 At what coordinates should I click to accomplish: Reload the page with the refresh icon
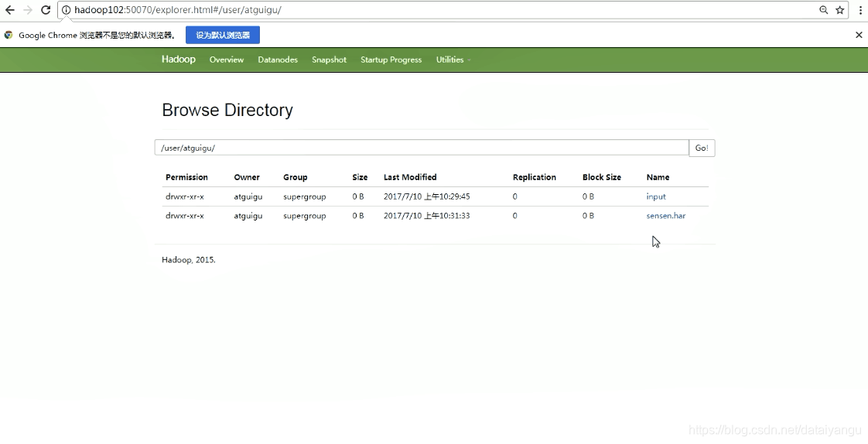(46, 10)
